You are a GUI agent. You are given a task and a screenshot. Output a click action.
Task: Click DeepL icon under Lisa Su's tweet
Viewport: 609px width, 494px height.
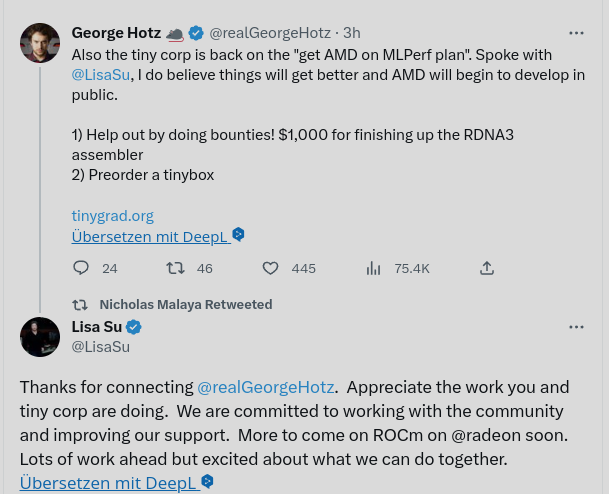coord(208,482)
